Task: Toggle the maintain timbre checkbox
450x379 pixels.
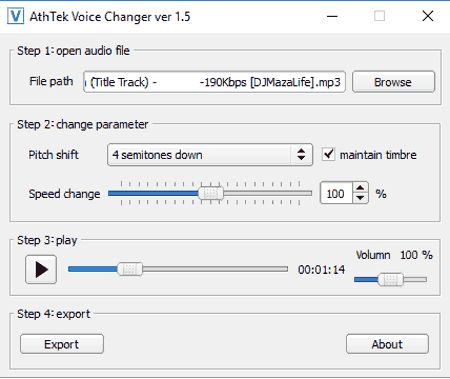Action: click(x=328, y=154)
